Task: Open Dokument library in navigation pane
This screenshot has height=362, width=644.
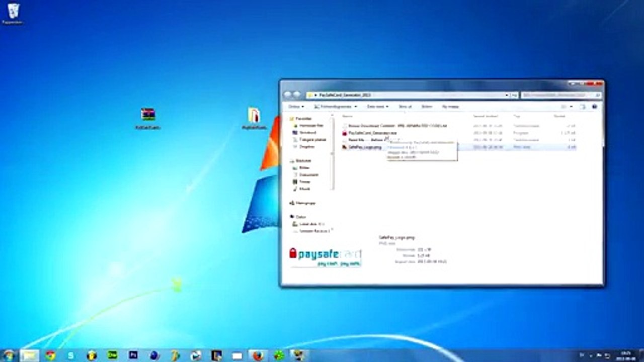Action: point(306,174)
